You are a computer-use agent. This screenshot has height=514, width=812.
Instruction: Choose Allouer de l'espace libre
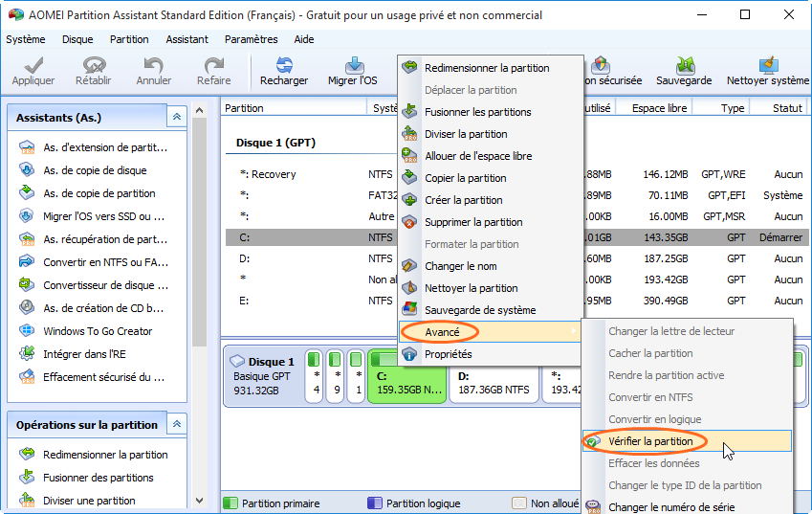[x=491, y=156]
